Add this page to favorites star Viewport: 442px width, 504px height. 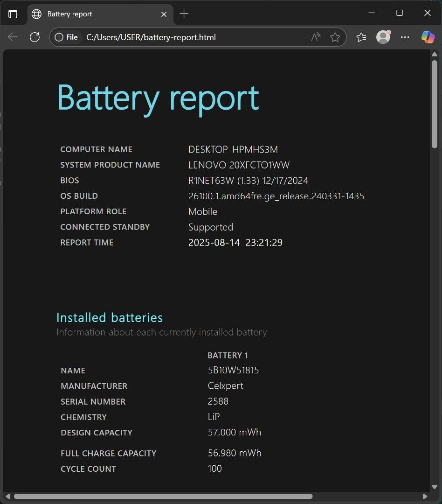(x=335, y=37)
